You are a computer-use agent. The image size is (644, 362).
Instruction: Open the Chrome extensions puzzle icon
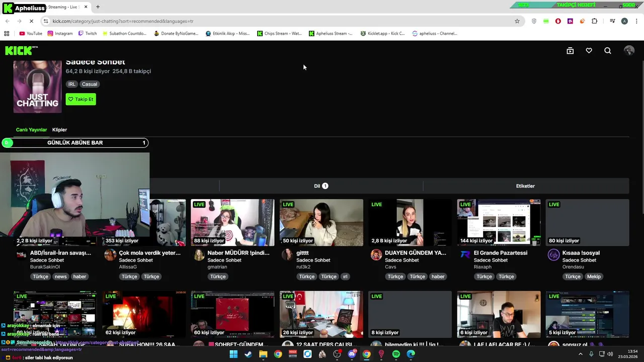pos(594,21)
